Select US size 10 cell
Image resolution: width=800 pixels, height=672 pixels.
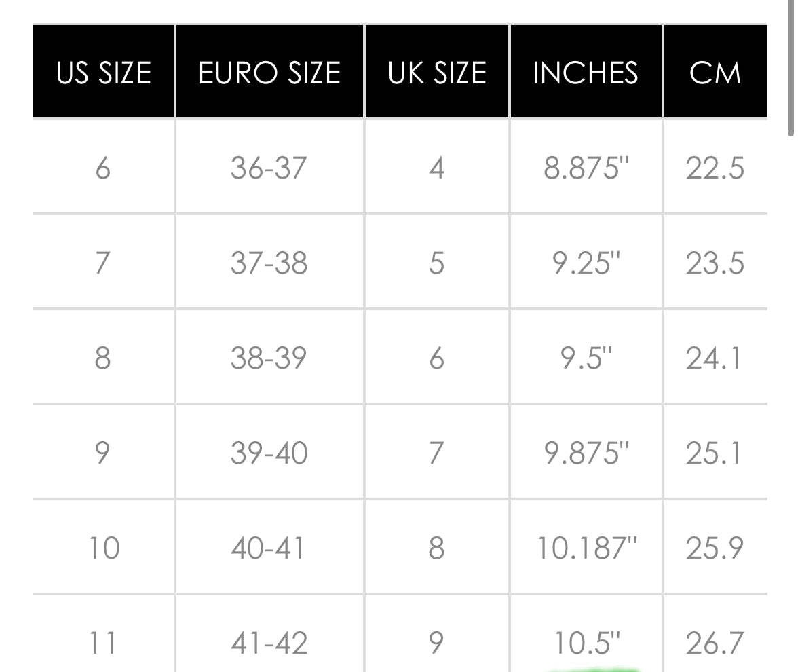click(103, 548)
